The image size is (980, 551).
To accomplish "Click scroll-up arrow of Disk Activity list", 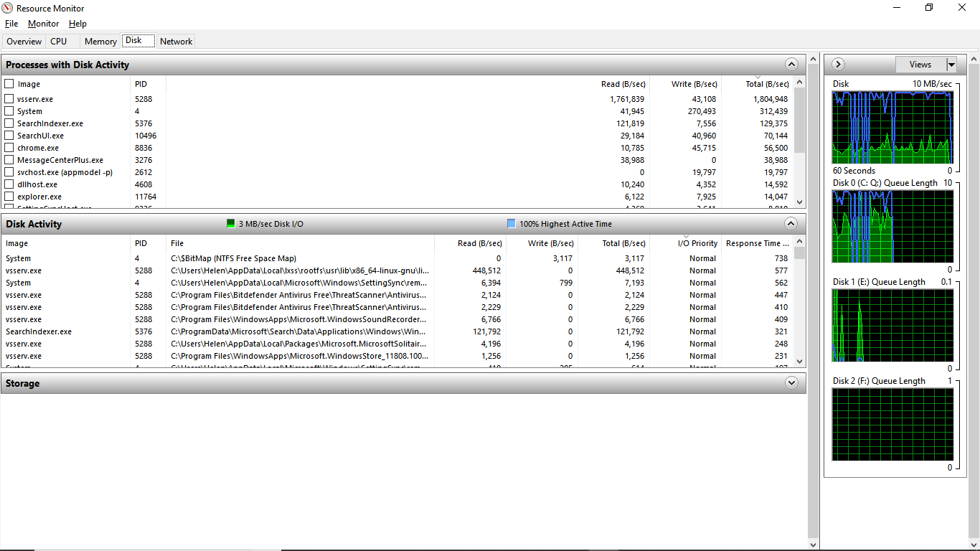I will point(800,242).
